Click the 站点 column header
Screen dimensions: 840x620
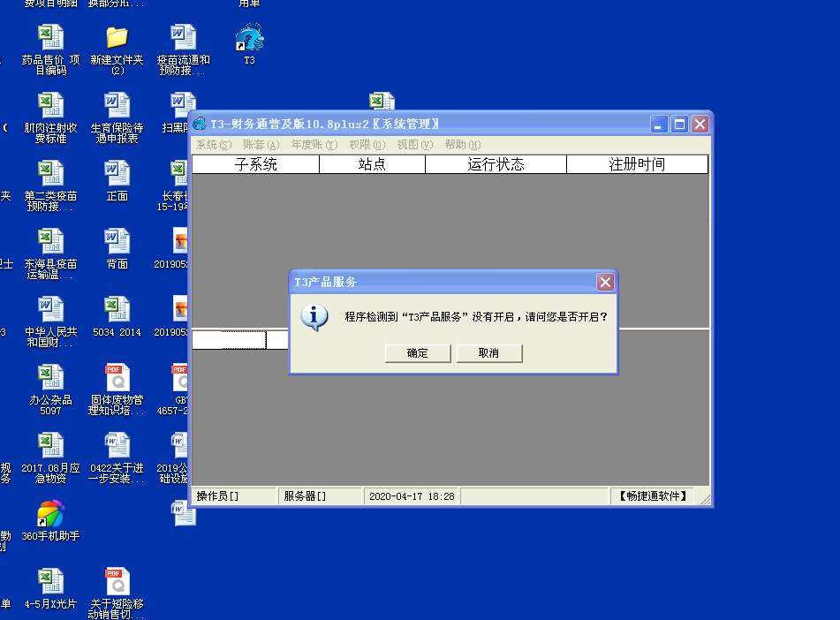372,164
